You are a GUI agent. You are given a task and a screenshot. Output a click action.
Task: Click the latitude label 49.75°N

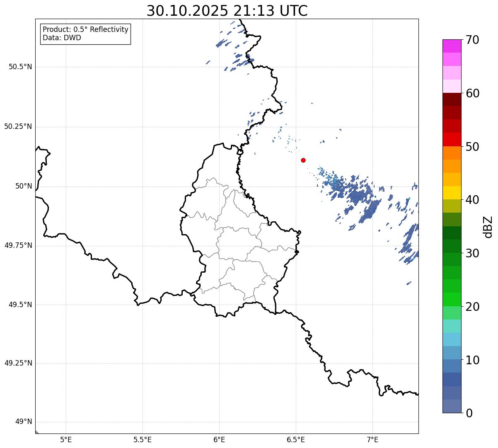click(x=18, y=245)
